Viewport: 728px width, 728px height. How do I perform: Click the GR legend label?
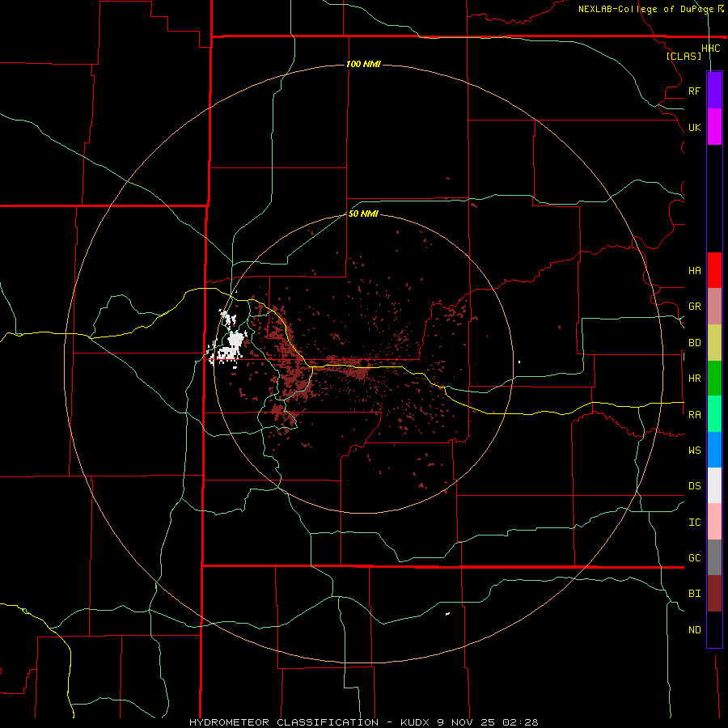coord(695,307)
